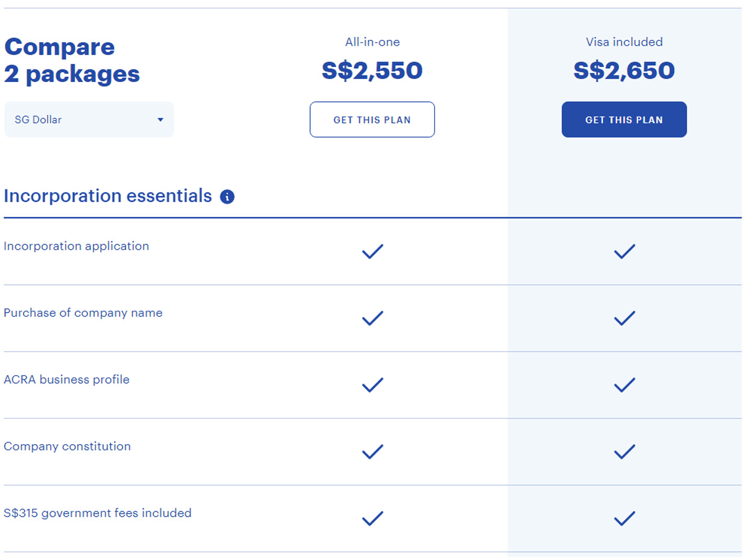Viewport: 747px width, 560px height.
Task: Click All-in-one checkmark for Incorporation application
Action: click(372, 252)
